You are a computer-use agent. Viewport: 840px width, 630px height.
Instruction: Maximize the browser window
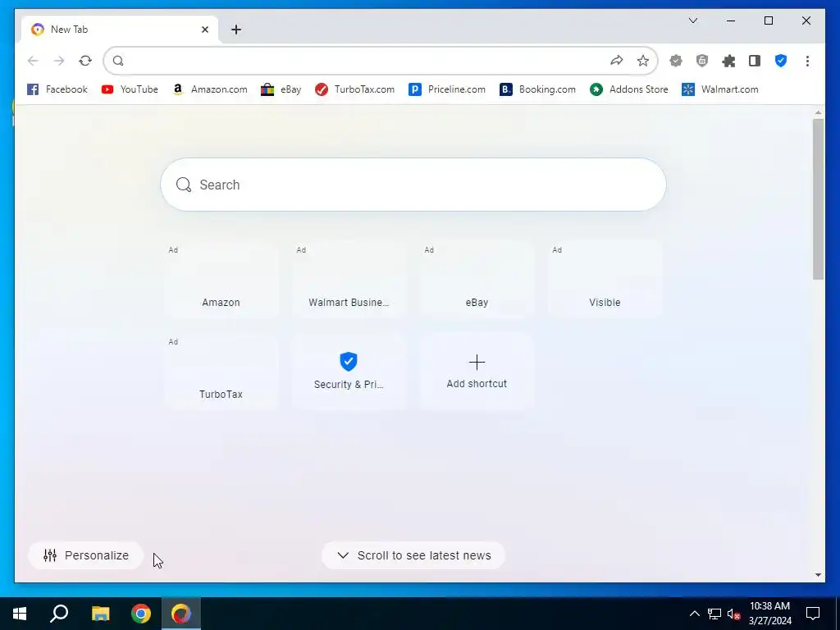(x=768, y=21)
